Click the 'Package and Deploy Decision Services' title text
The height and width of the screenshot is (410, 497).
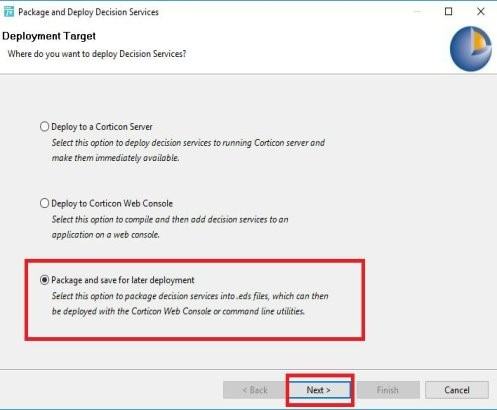[x=88, y=12]
